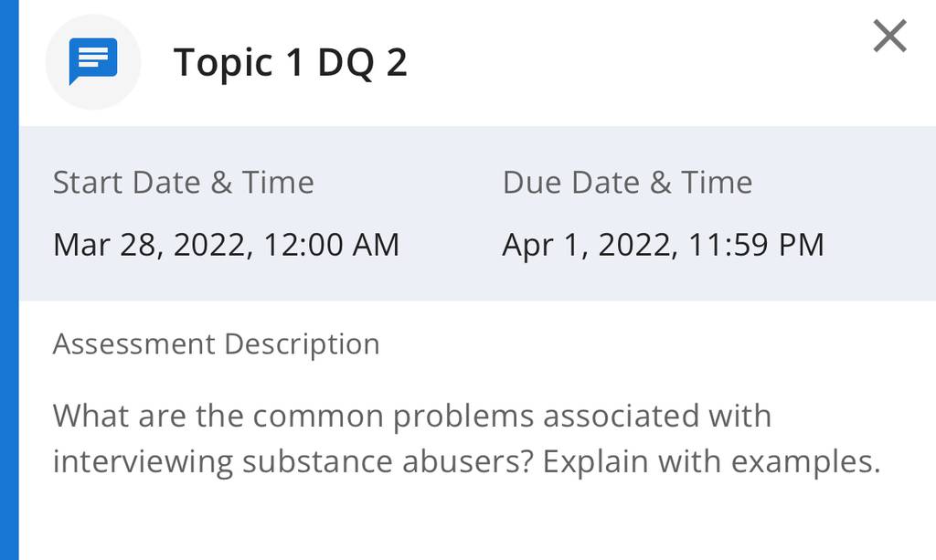Close the Topic 1 DQ 2 panel
Screen dimensions: 936x560
point(889,36)
